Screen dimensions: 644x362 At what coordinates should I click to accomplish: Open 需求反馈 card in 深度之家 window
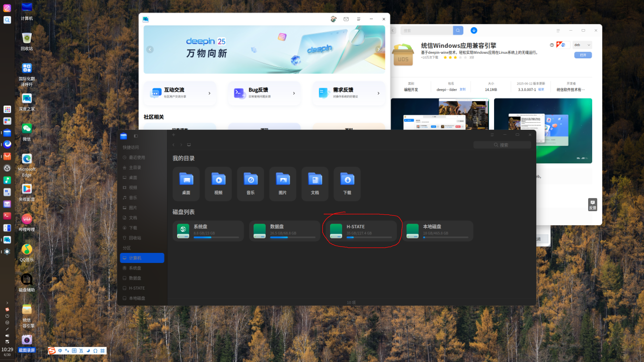[349, 93]
